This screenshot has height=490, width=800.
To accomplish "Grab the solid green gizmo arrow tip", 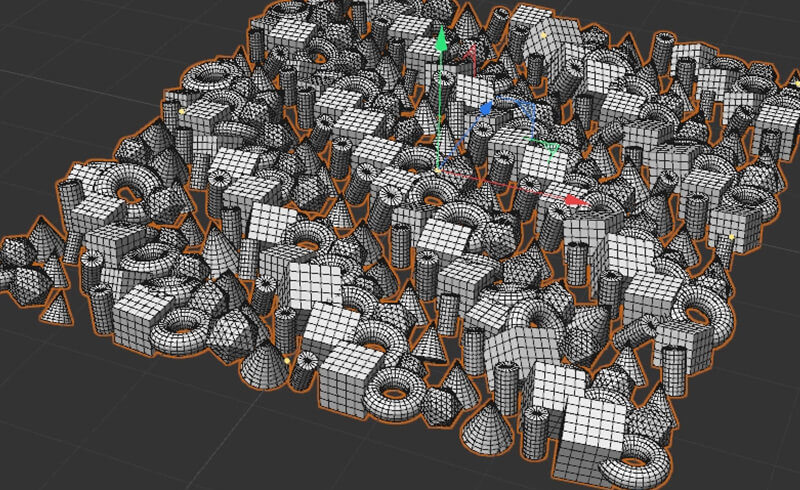I will pyautogui.click(x=441, y=39).
